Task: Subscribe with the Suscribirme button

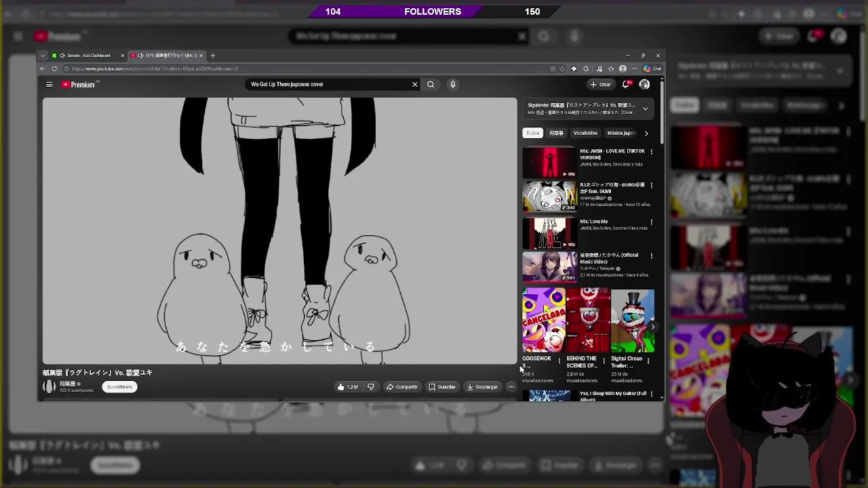Action: click(119, 387)
